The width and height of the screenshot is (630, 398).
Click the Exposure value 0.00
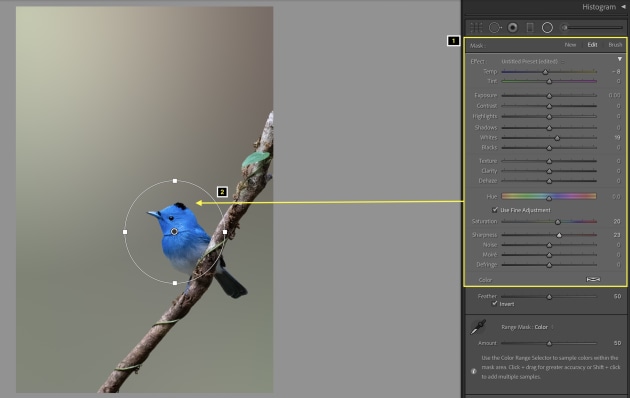click(x=614, y=95)
